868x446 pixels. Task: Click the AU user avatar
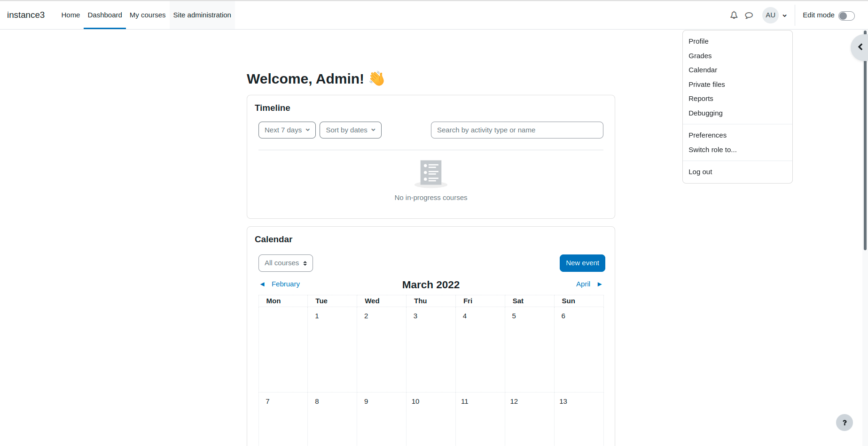(x=770, y=15)
